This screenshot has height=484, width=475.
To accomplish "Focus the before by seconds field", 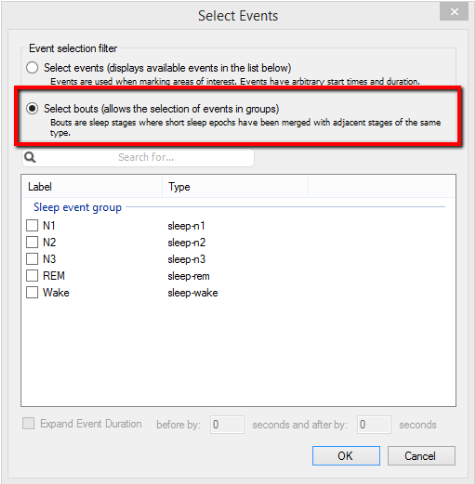I will pos(227,424).
